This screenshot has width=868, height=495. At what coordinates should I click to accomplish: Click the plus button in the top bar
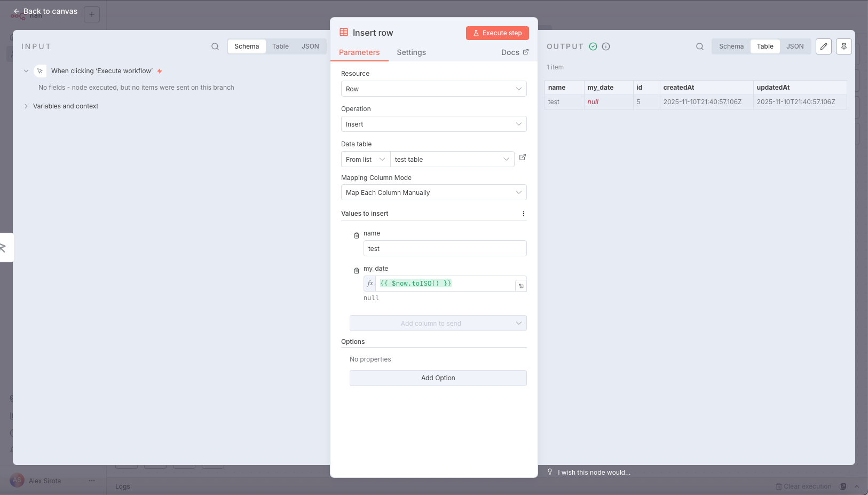click(x=92, y=14)
